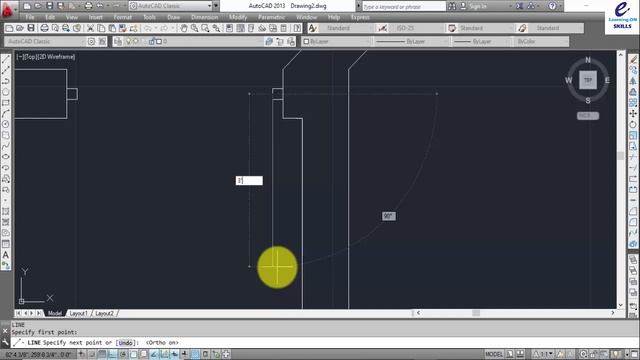Select the Chamfer modify tool

pos(633,211)
